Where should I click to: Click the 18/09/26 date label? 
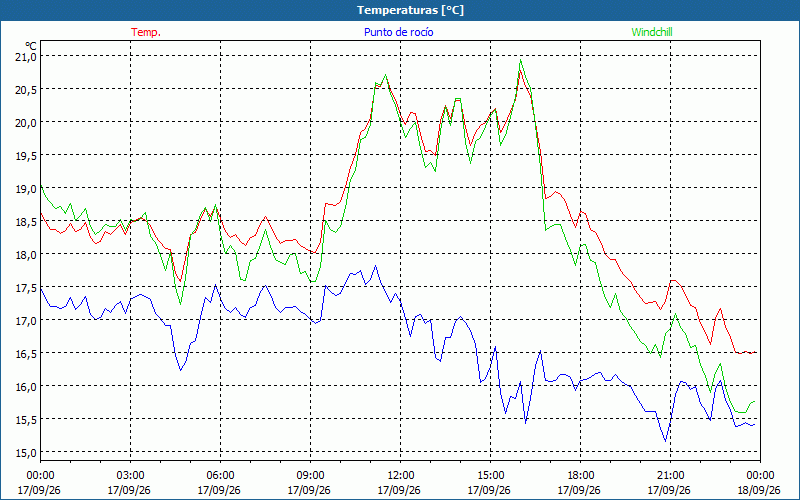point(760,490)
